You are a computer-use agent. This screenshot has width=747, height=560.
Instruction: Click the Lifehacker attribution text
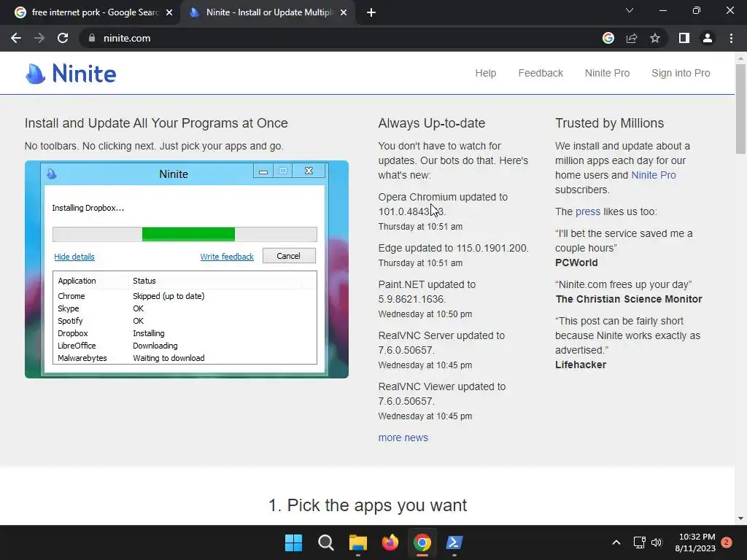pos(580,365)
